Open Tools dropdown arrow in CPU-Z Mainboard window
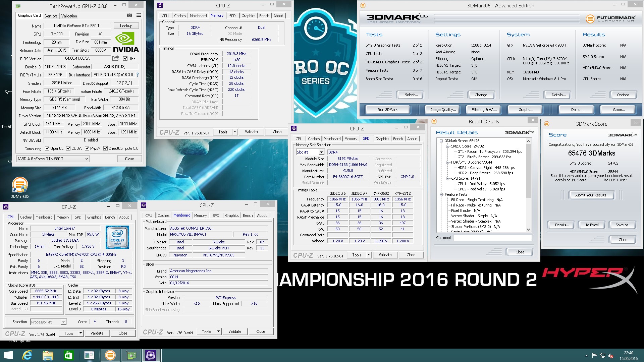Screen dimensions: 644x362 tap(218, 331)
